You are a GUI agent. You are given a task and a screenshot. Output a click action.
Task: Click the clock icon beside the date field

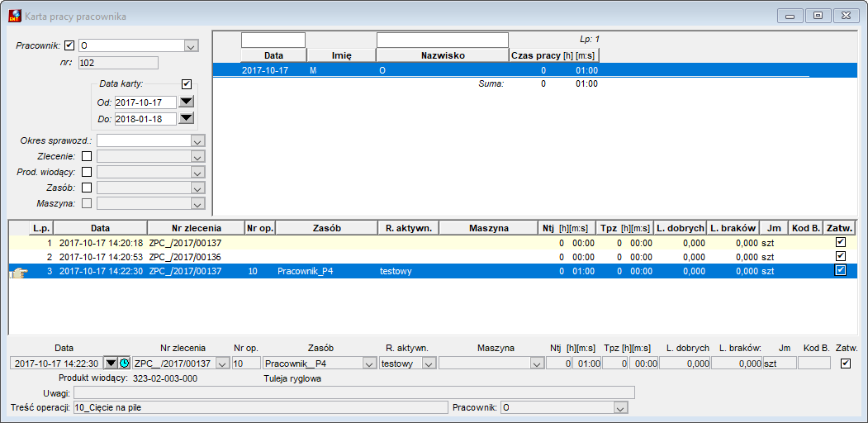[125, 364]
